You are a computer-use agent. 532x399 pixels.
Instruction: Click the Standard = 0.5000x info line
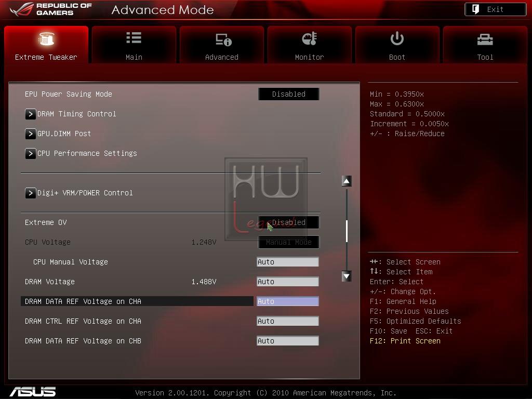(x=407, y=114)
